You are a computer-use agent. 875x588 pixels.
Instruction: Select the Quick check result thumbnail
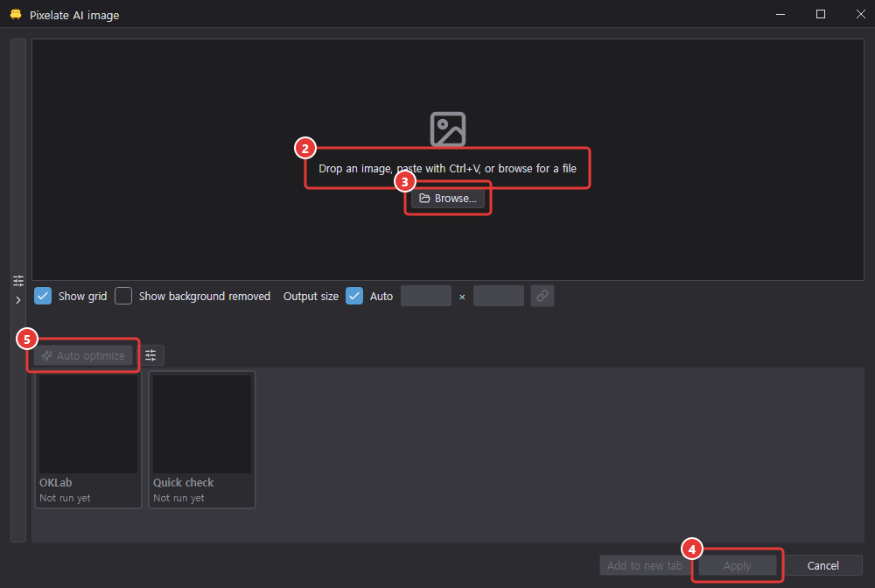[202, 439]
